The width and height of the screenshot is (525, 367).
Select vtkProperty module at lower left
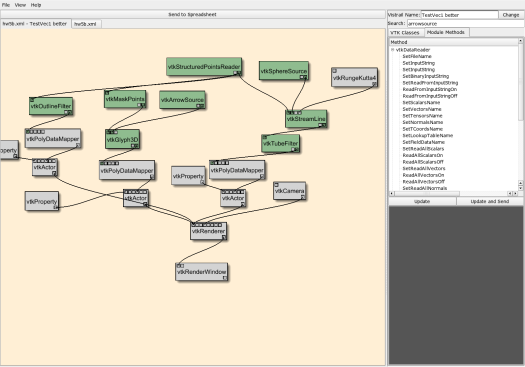pyautogui.click(x=42, y=201)
